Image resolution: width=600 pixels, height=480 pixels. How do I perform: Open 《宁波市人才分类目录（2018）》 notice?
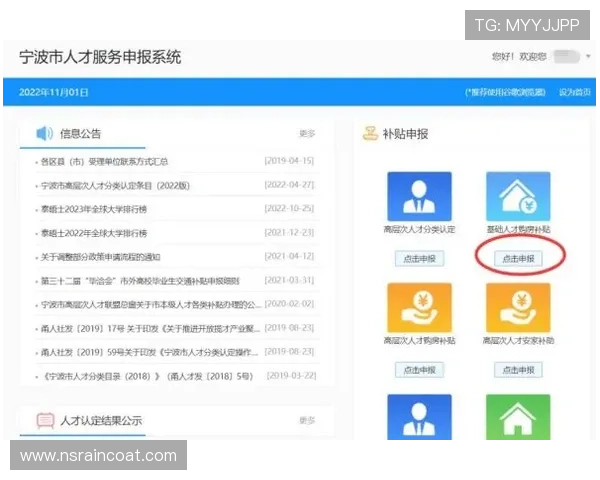click(x=147, y=376)
